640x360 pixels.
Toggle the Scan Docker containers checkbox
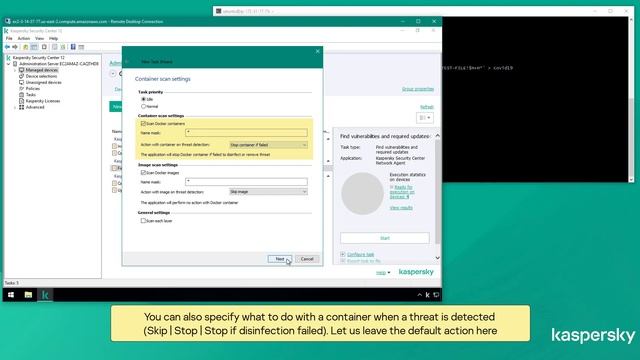[x=143, y=123]
